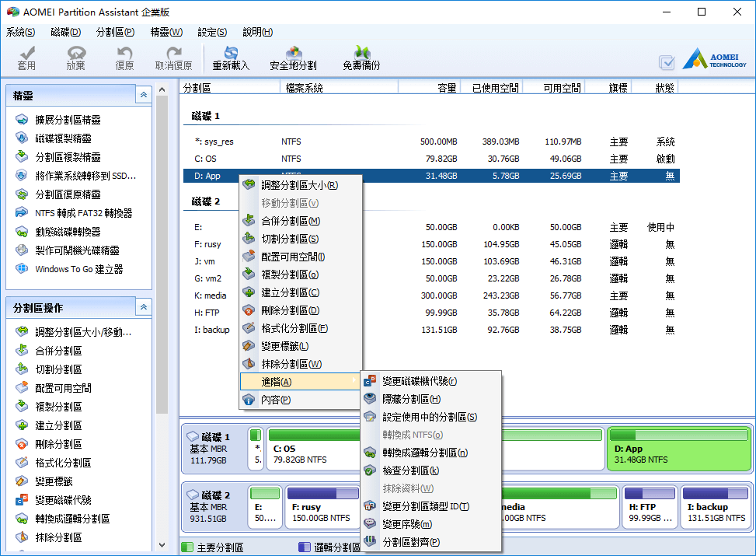
Task: Launch 磁碟複製精靈 wizard
Action: pyautogui.click(x=63, y=138)
